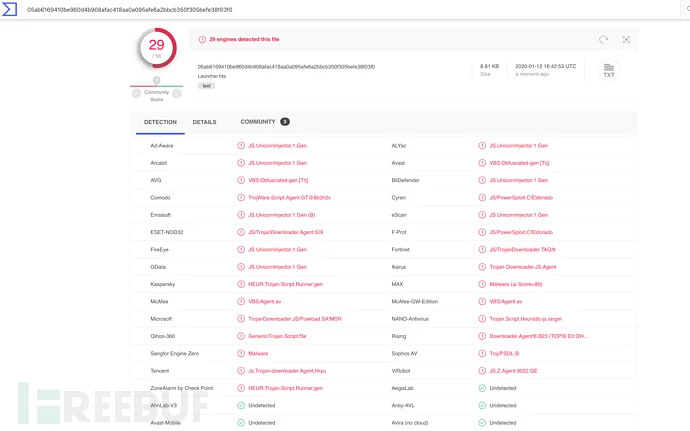Click warning icon in ALYac row
Image resolution: width=690 pixels, height=431 pixels.
click(482, 146)
